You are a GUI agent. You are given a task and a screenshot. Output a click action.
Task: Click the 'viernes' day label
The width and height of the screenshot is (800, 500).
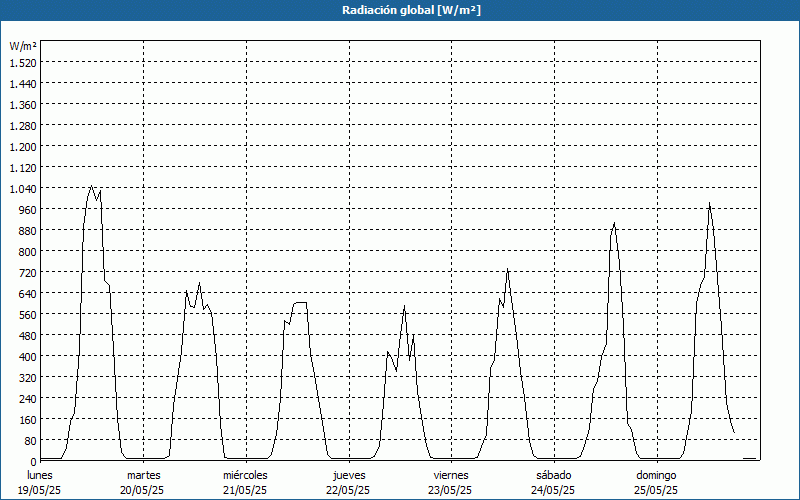click(451, 476)
